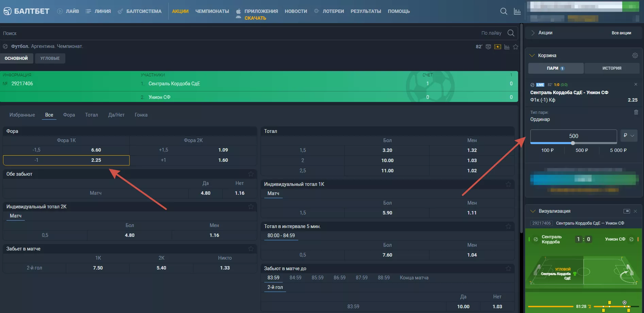Open Корзина settings gear
Viewport: 644px width, 313px height.
coord(635,55)
